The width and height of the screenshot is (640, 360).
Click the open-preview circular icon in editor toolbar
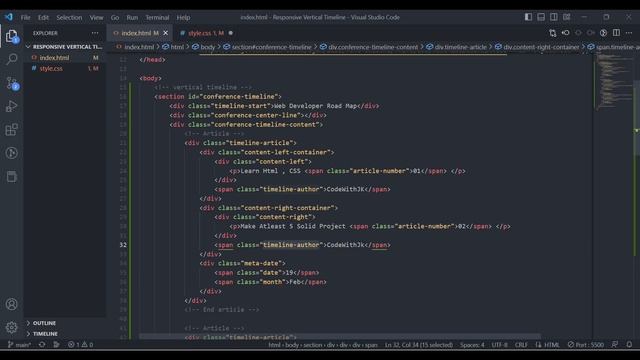[x=603, y=33]
